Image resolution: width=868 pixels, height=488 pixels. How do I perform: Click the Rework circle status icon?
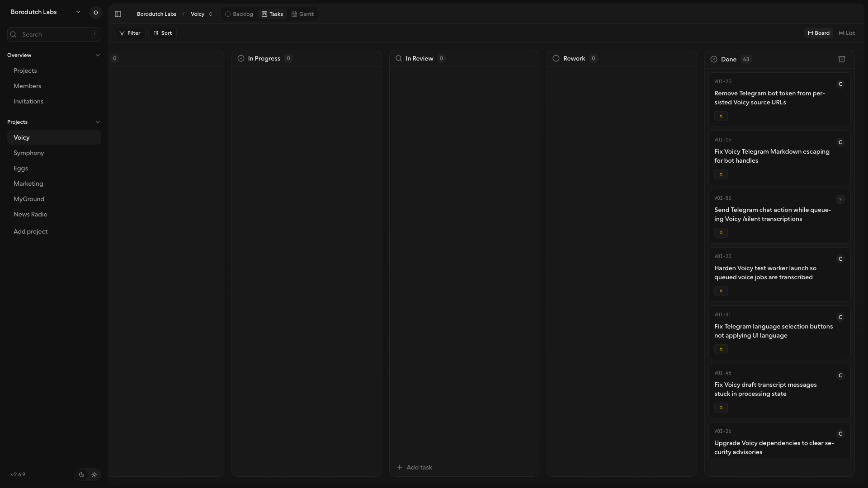click(556, 58)
